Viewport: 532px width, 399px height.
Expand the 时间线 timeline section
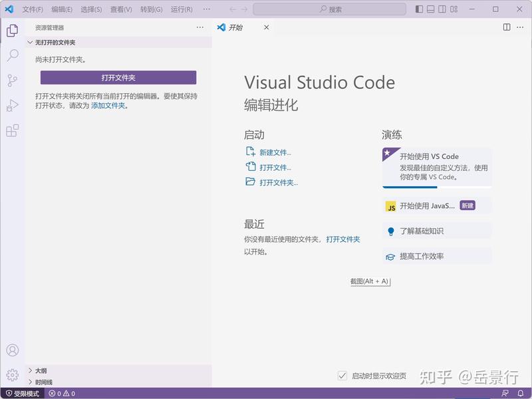point(119,382)
